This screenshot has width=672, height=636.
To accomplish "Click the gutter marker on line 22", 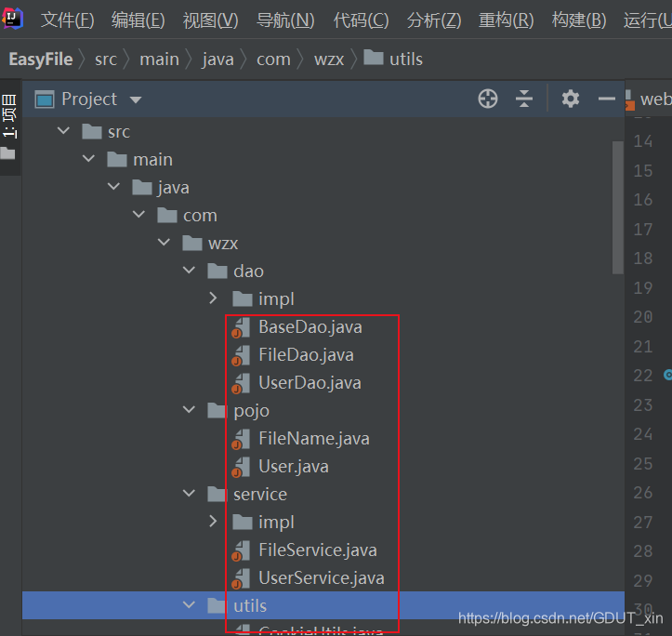I will [667, 375].
